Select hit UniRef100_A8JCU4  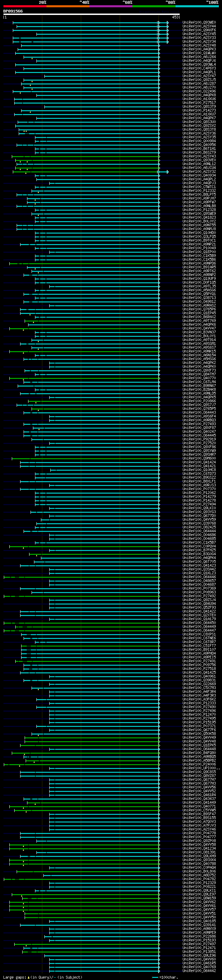[199, 168]
